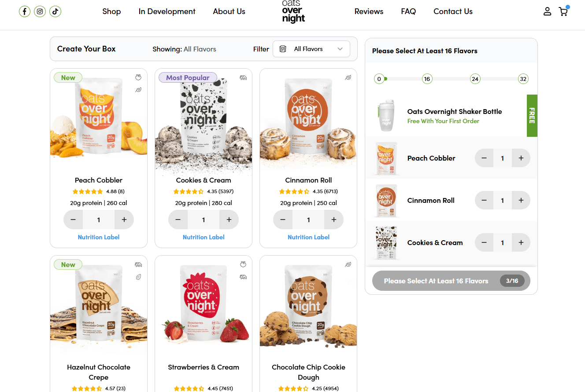
Task: Open the Facebook social icon
Action: [x=25, y=12]
